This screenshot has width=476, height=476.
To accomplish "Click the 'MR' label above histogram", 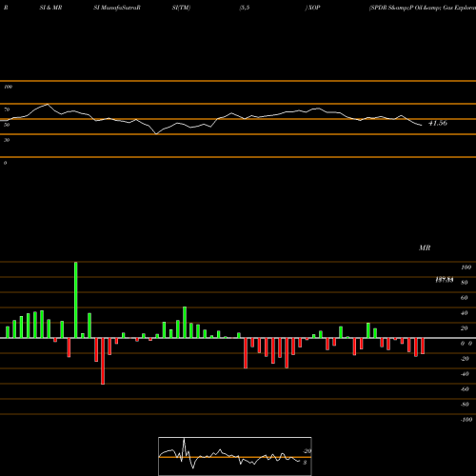I will click(425, 248).
